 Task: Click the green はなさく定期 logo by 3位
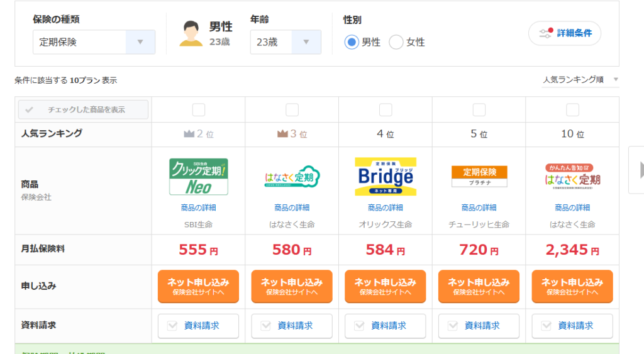[292, 177]
